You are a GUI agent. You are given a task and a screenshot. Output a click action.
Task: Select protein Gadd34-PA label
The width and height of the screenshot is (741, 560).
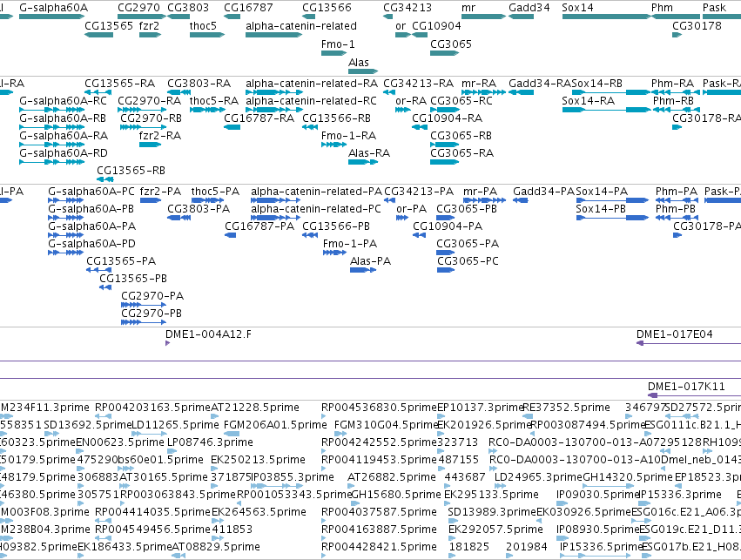tap(544, 192)
